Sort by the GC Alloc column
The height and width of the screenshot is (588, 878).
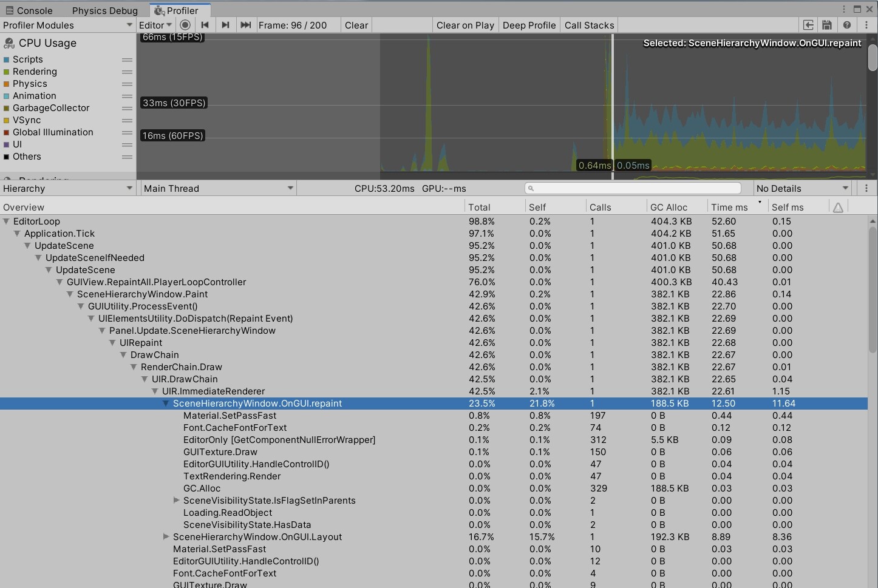(677, 207)
